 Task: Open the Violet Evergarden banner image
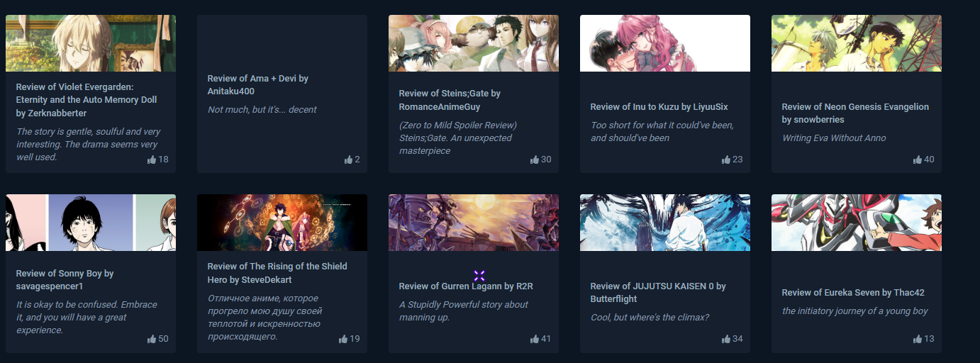tap(91, 43)
